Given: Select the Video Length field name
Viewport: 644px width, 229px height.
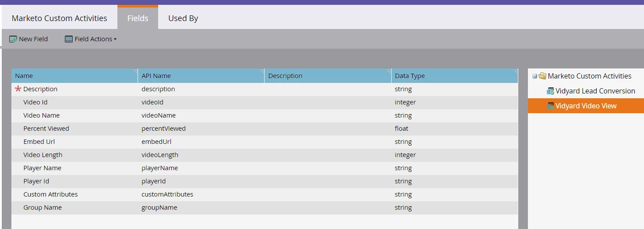Looking at the screenshot, I should 43,155.
